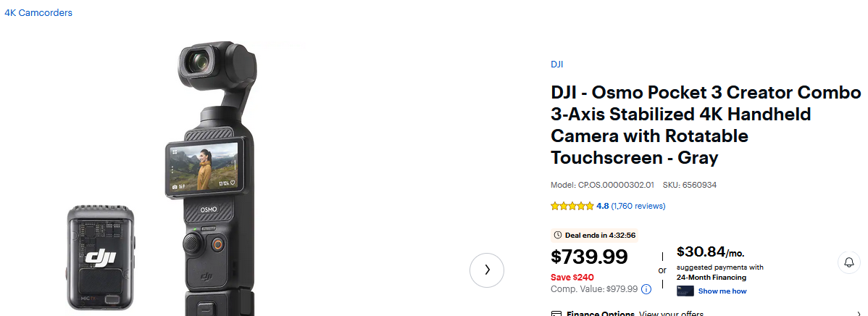
Task: Open the 1,760 reviews link
Action: (x=638, y=206)
